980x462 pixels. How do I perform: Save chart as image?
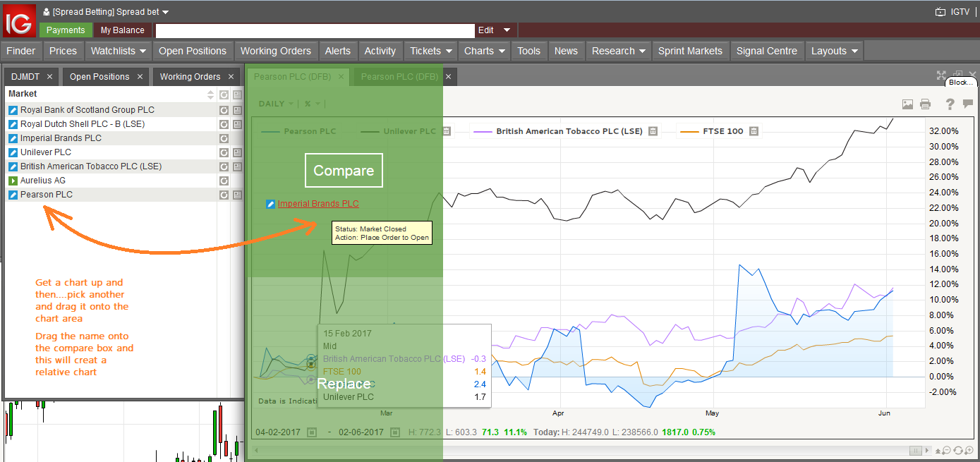tap(907, 104)
